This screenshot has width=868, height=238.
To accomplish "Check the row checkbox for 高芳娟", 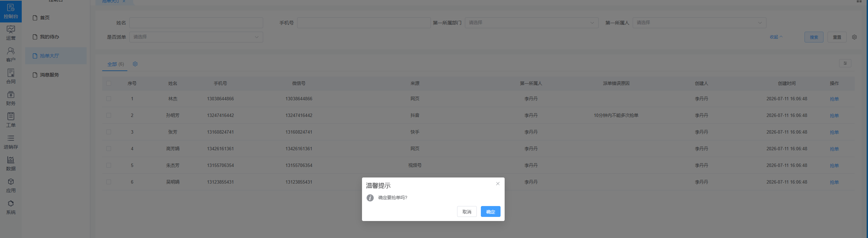I will click(109, 149).
